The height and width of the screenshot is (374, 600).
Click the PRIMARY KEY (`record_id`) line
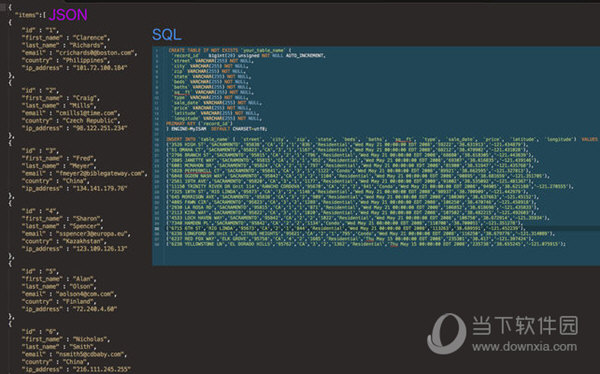click(x=199, y=124)
